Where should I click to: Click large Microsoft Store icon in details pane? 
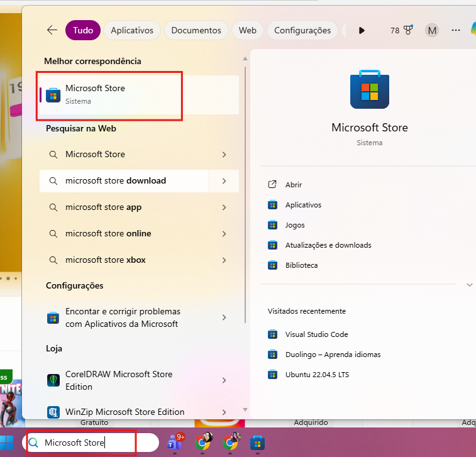[x=370, y=89]
